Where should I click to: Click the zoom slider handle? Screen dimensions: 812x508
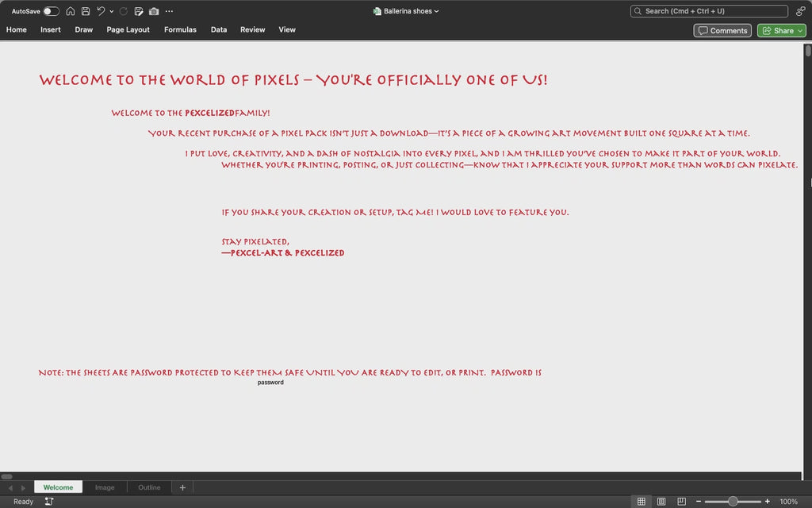[733, 502]
